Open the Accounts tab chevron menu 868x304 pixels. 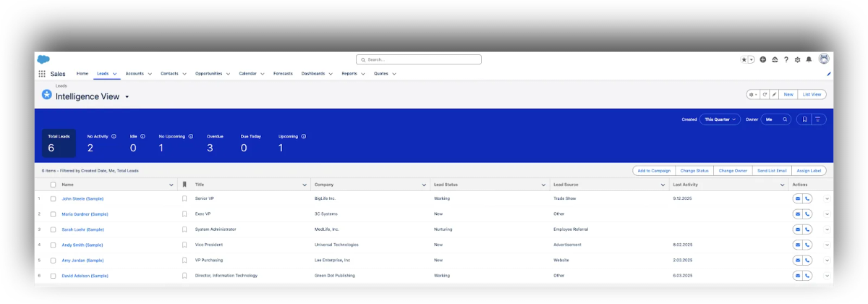tap(149, 74)
